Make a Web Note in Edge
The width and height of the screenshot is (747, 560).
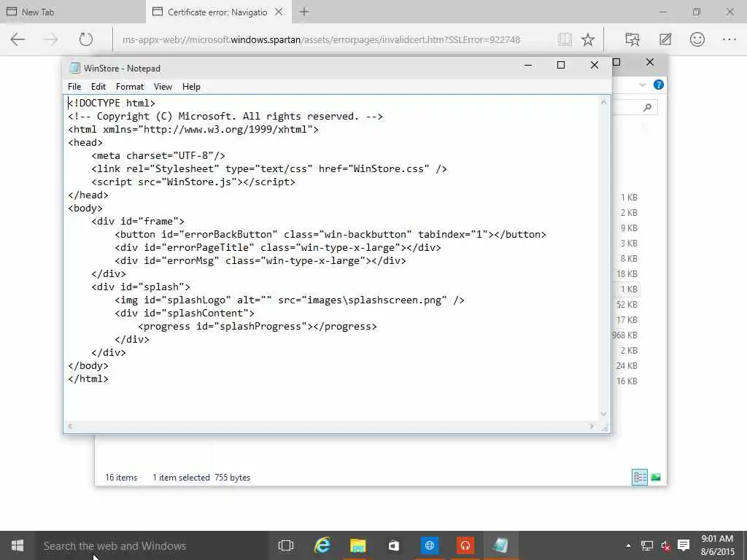[665, 39]
